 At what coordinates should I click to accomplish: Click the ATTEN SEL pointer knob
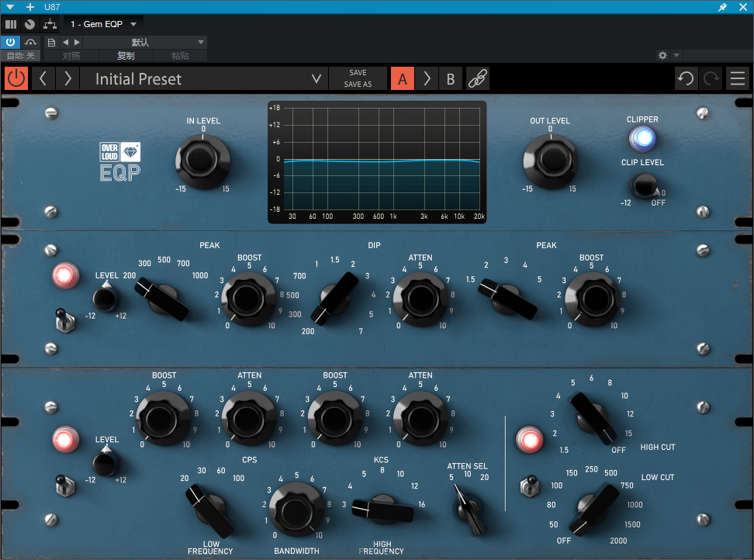tap(469, 510)
